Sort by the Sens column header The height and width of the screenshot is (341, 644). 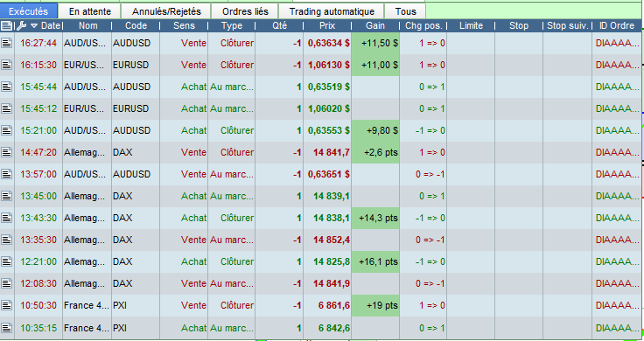pos(184,26)
